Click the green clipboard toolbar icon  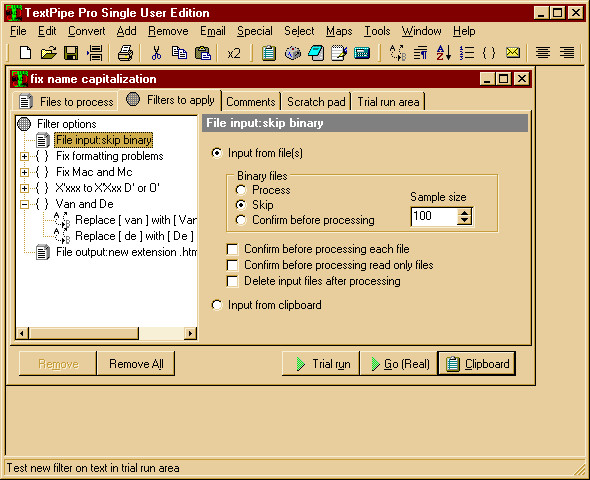[269, 53]
